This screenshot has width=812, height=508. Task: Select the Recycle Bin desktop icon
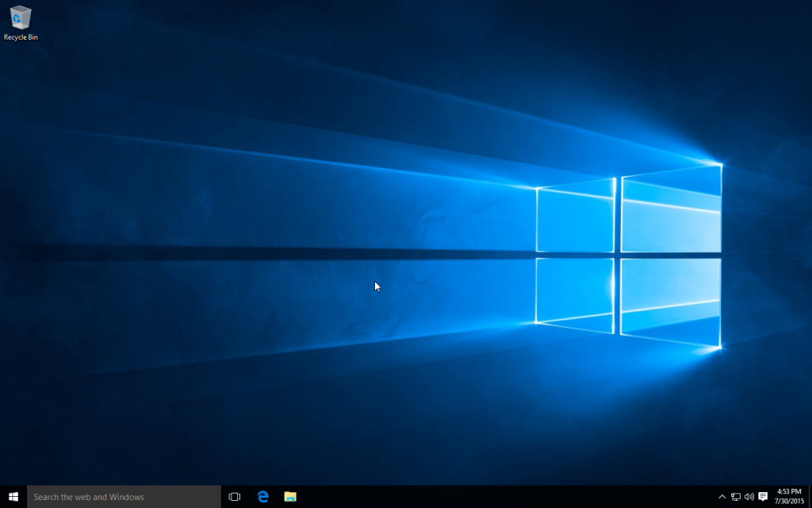(21, 17)
